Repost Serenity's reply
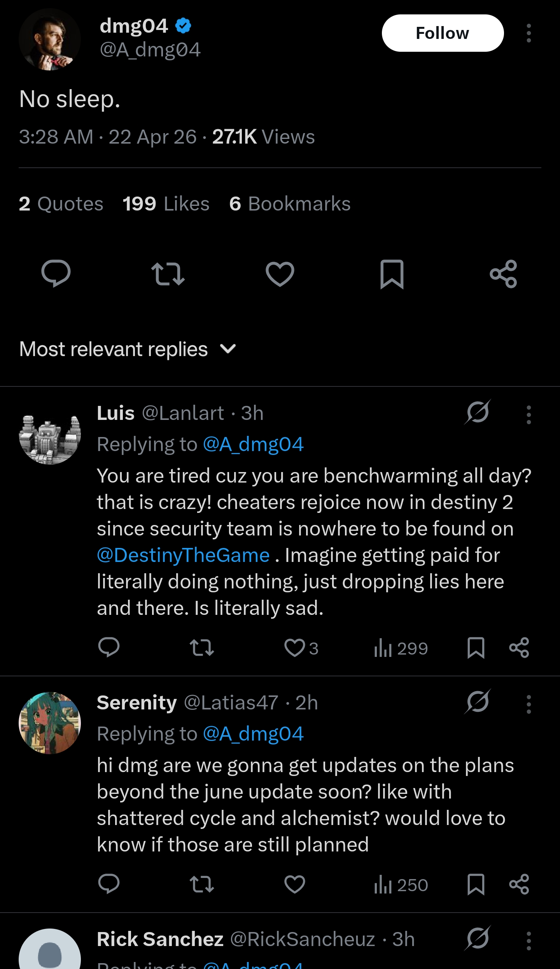Viewport: 560px width, 969px height. tap(202, 884)
